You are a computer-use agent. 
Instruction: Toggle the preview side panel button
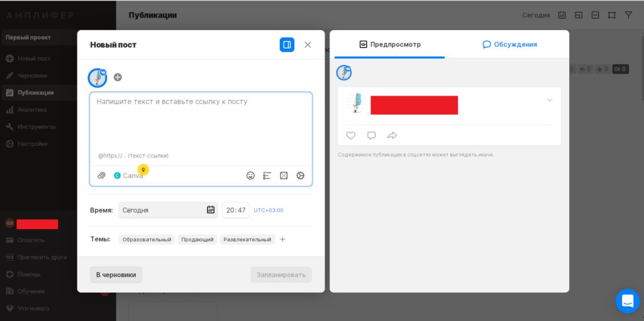(287, 45)
